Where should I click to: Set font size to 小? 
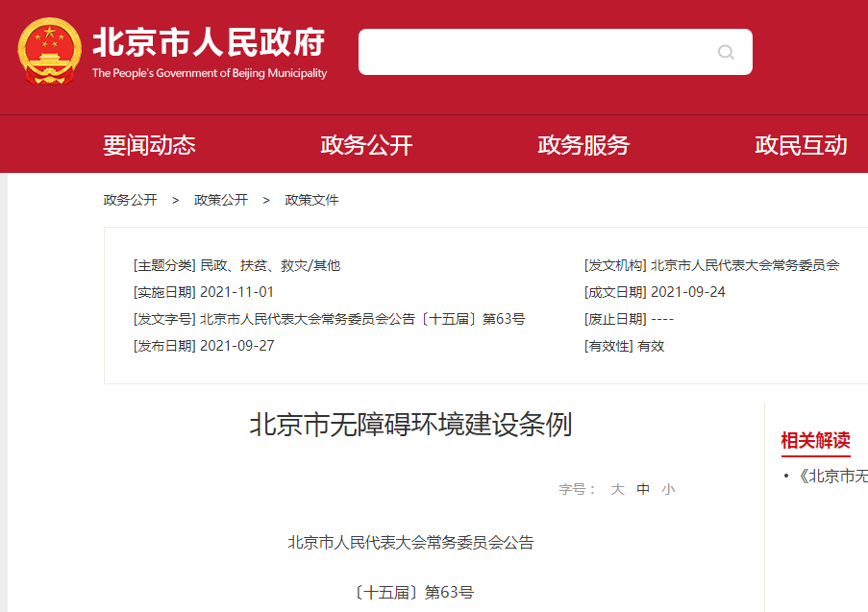tap(669, 489)
